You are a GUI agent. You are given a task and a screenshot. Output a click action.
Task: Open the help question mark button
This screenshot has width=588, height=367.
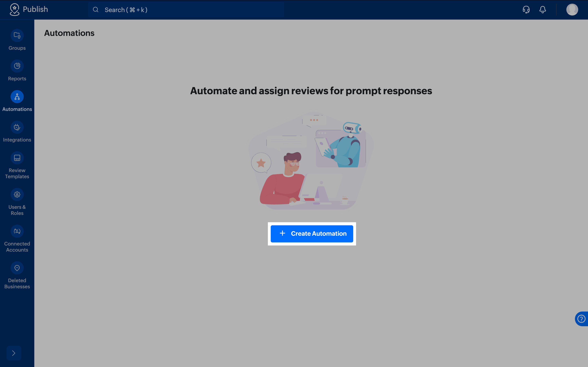pos(581,319)
